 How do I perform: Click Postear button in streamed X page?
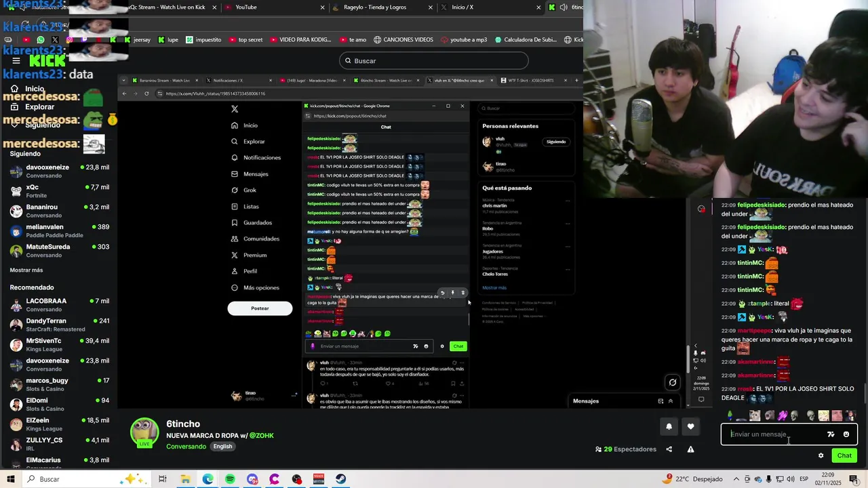tap(260, 308)
